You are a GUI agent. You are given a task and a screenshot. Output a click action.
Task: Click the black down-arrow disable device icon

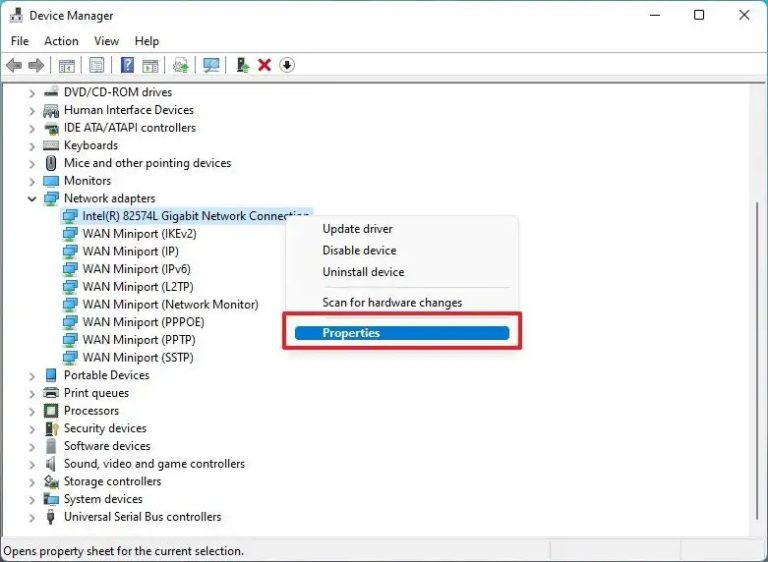(287, 65)
